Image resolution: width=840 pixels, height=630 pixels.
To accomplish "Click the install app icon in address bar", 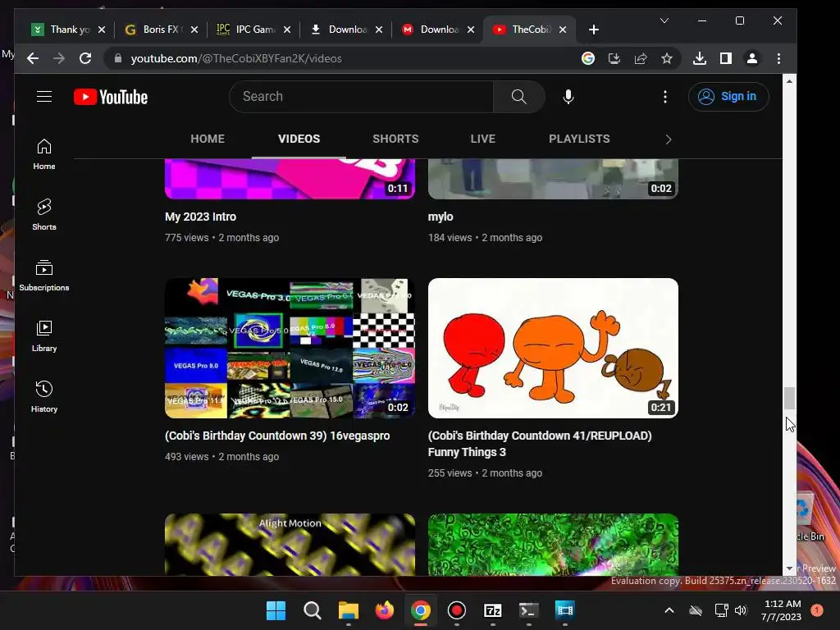I will click(614, 58).
